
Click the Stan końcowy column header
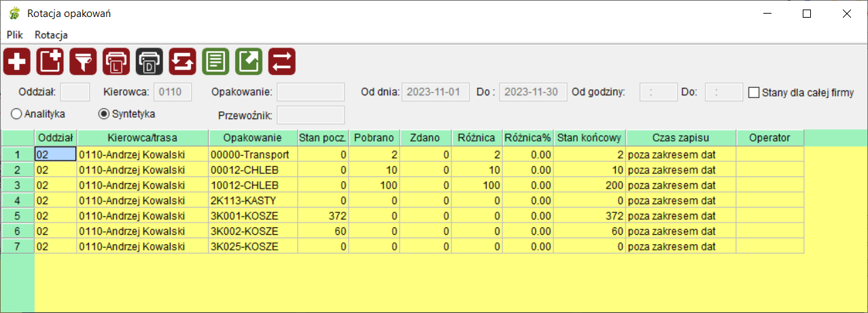[589, 138]
